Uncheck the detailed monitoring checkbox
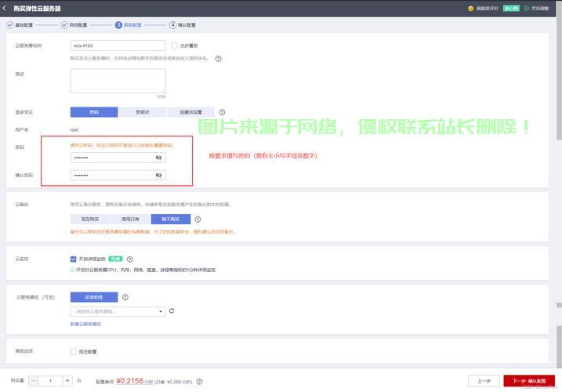Image resolution: width=562 pixels, height=392 pixels. [x=73, y=259]
